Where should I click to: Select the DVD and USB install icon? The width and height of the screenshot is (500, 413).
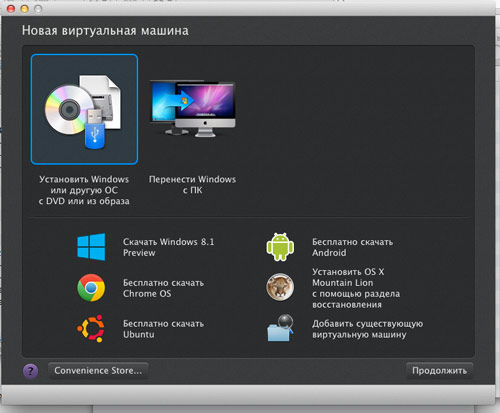[x=84, y=109]
